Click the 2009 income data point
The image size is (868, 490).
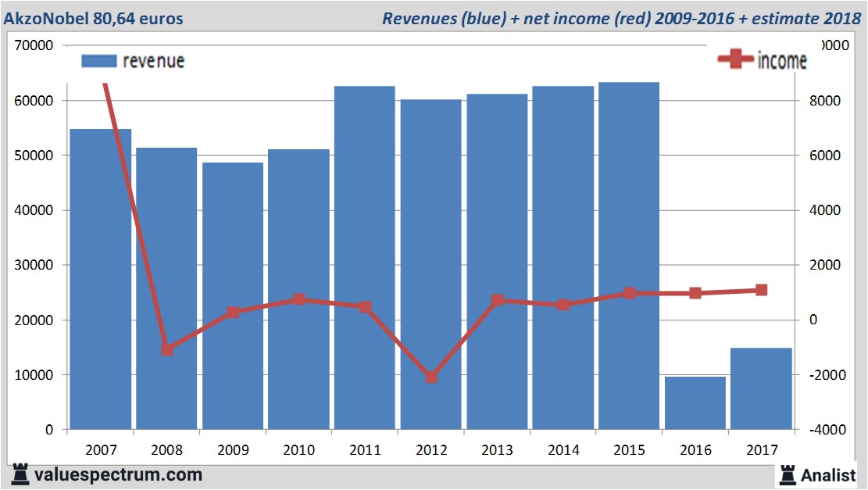click(x=233, y=313)
